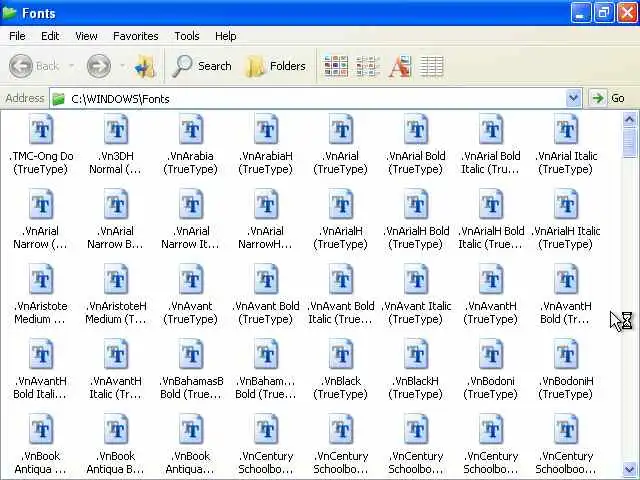This screenshot has height=480, width=640.
Task: Select the .VnArialH Bold (TrueType) font icon
Action: point(416,204)
